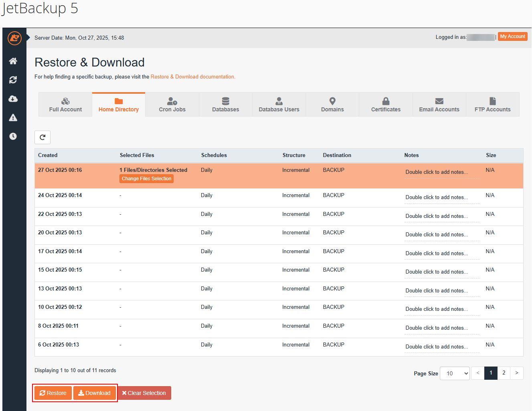
Task: Open the clock queue icon in sidebar
Action: [x=13, y=136]
